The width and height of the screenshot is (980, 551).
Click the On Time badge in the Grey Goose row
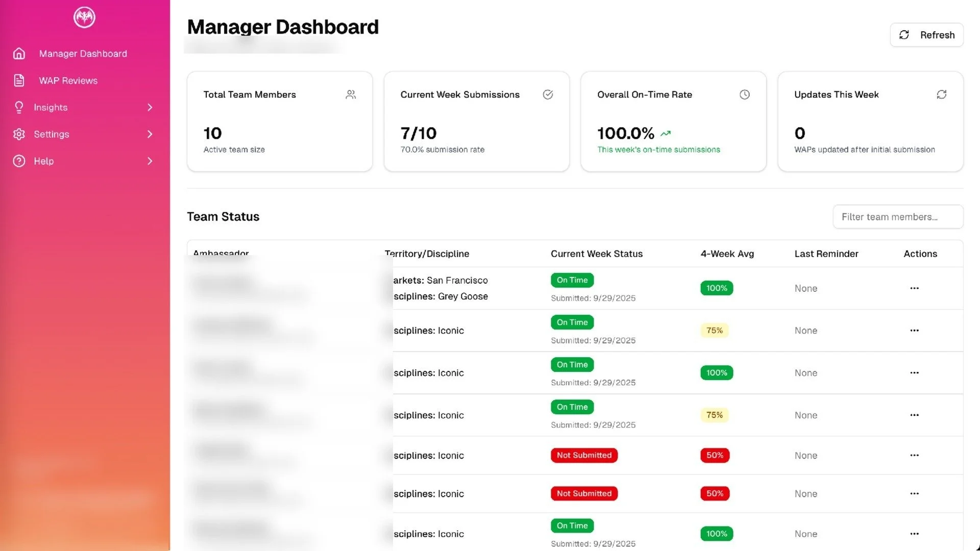pos(572,280)
